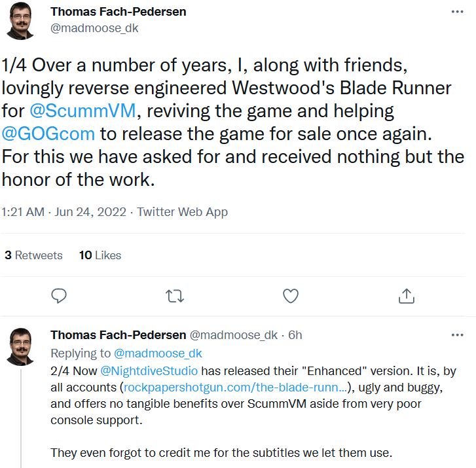Click the Replying to @madmoose_dk link
Image resolution: width=476 pixels, height=468 pixels.
(158, 353)
